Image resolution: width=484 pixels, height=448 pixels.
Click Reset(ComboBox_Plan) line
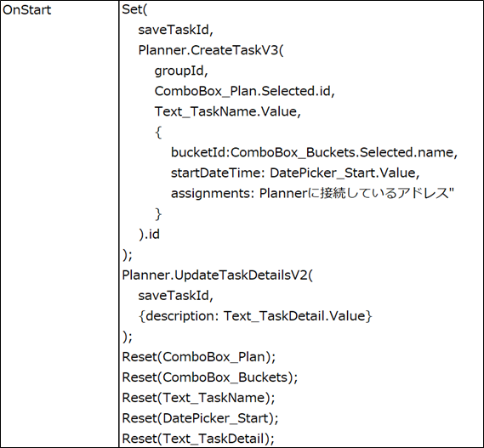click(x=199, y=357)
